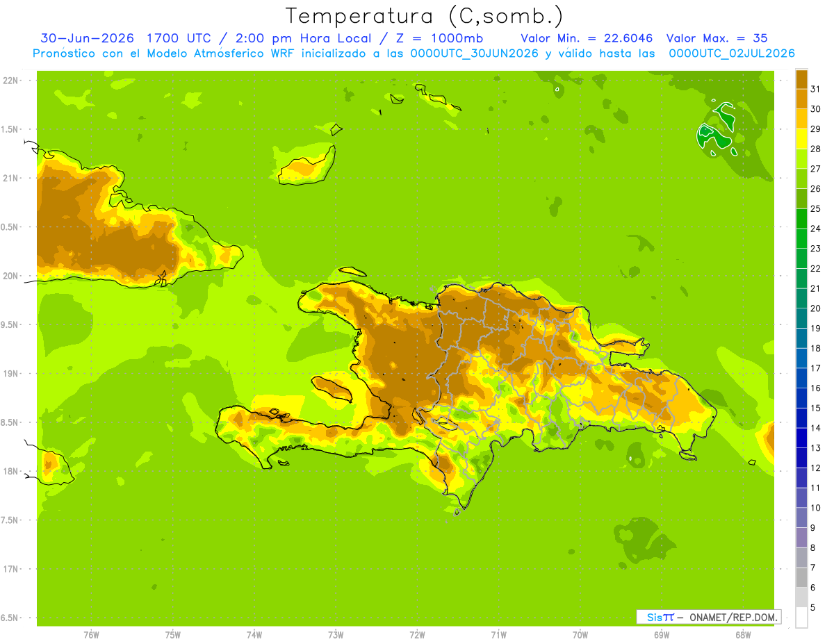834x644 pixels.
Task: Click the "19N" latitude label
Action: [x=10, y=373]
